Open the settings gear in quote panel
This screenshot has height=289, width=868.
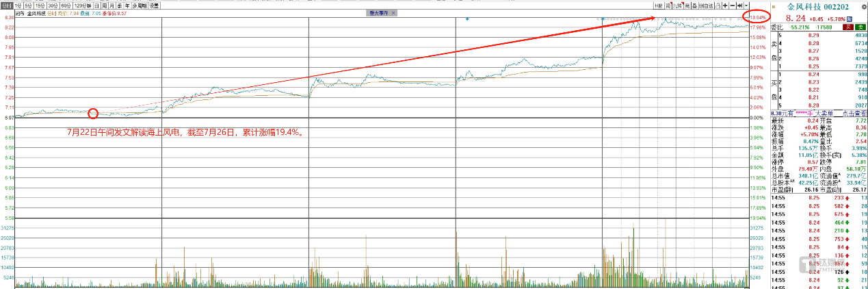(x=863, y=6)
